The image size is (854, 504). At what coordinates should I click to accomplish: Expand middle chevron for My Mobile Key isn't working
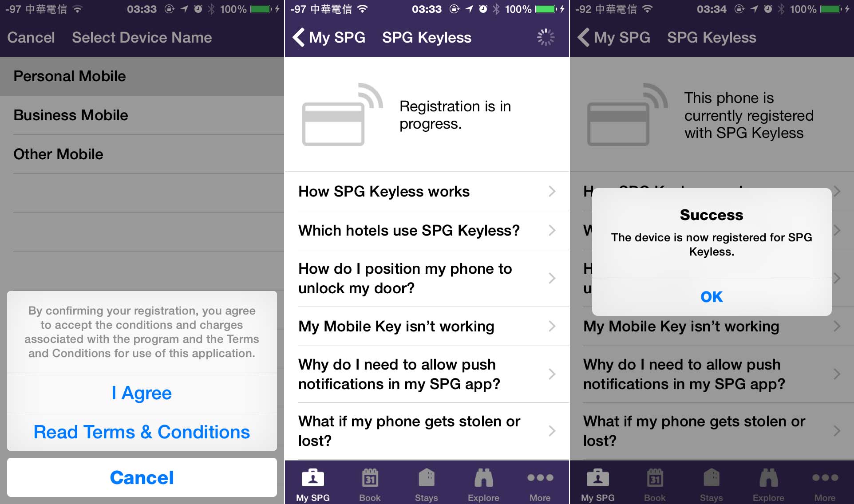[552, 327]
